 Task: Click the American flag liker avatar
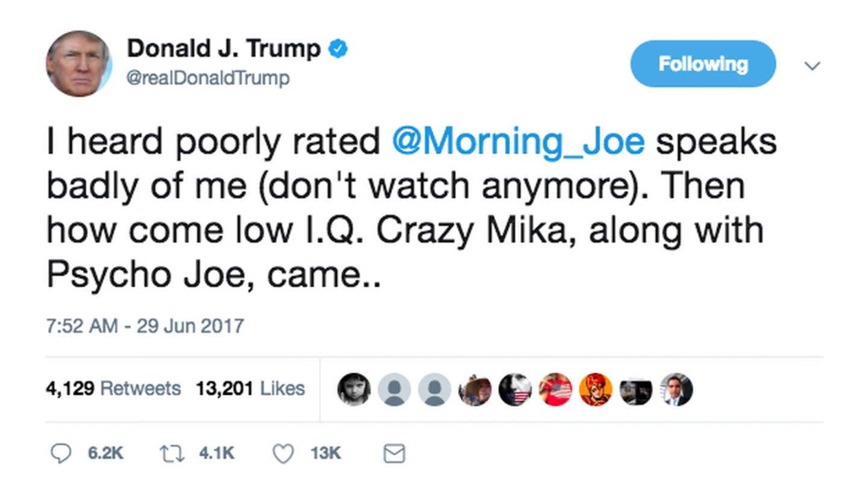tap(556, 389)
